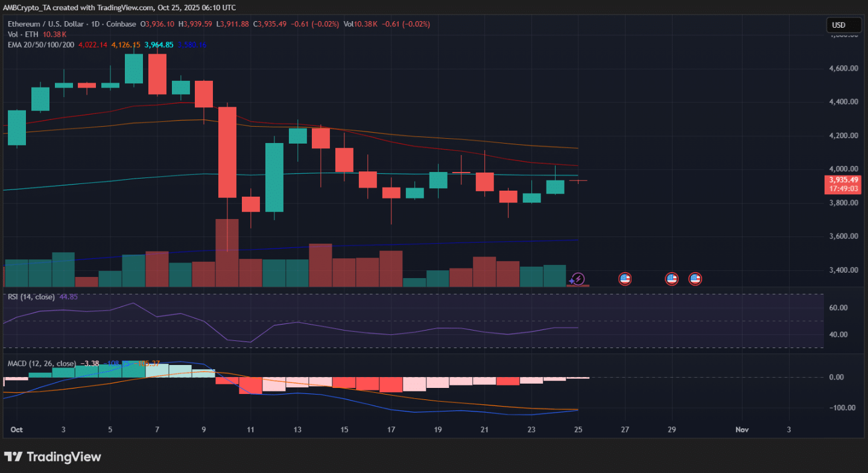Screen dimensions: 868x473
Task: Open the US flag event near Oct 27
Action: (x=625, y=279)
